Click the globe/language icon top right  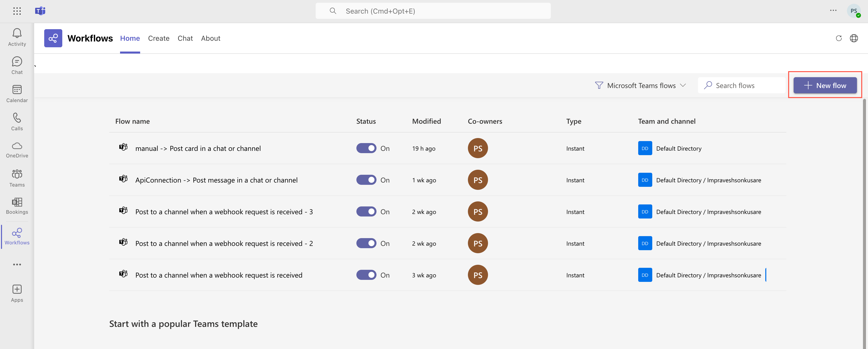click(854, 38)
